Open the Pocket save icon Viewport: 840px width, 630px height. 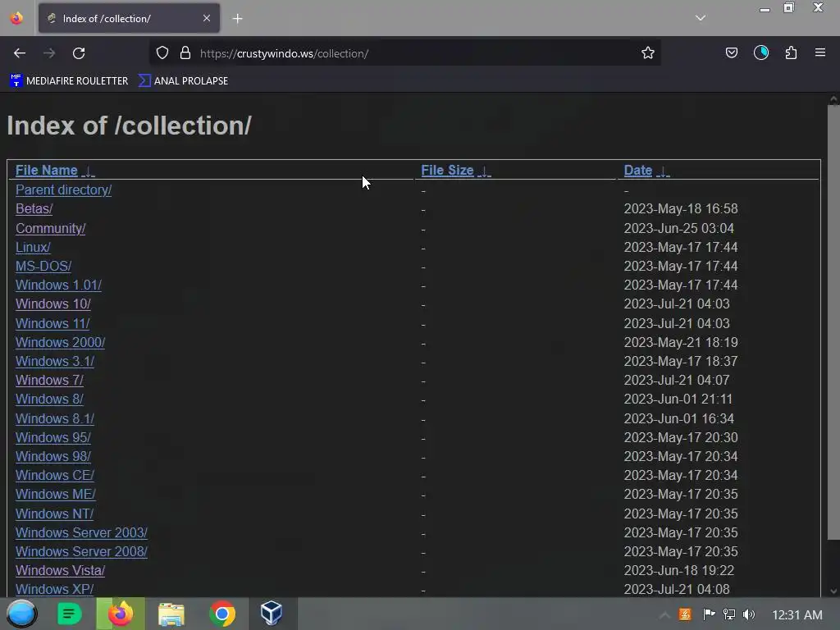[x=731, y=53]
